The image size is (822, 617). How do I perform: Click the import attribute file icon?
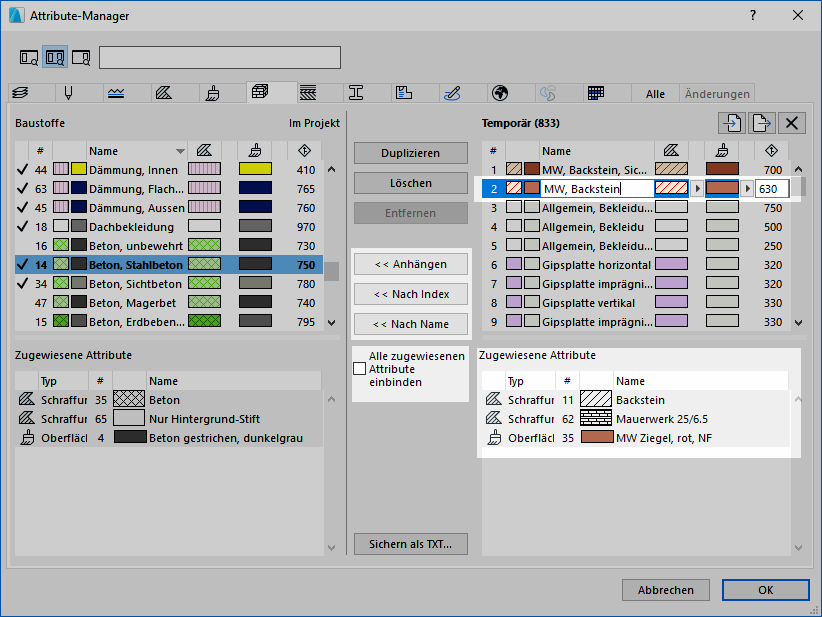point(733,123)
